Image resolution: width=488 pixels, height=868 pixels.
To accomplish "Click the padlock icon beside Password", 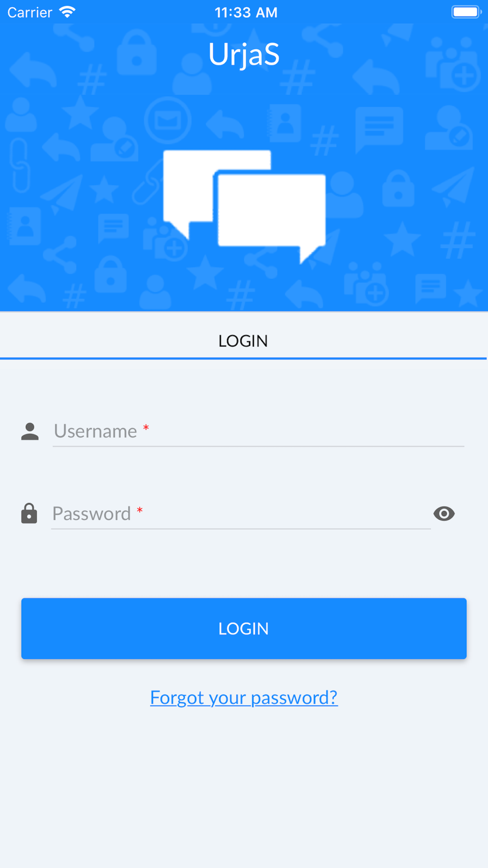I will [29, 514].
